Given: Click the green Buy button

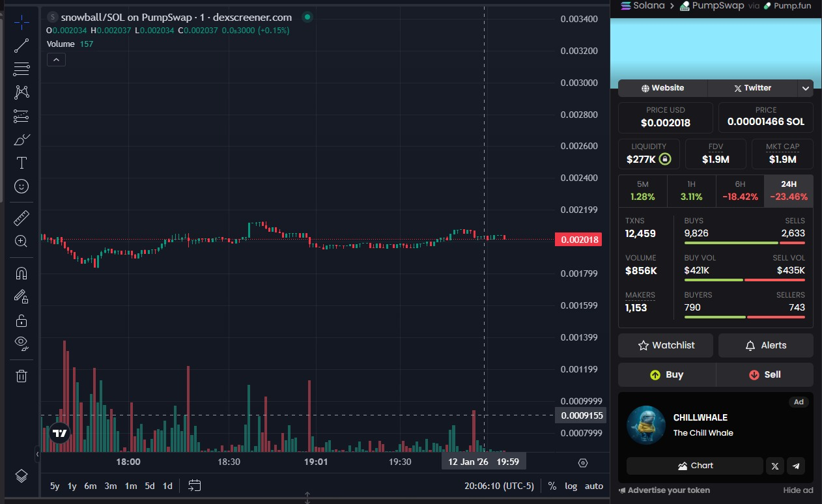Looking at the screenshot, I should [666, 374].
